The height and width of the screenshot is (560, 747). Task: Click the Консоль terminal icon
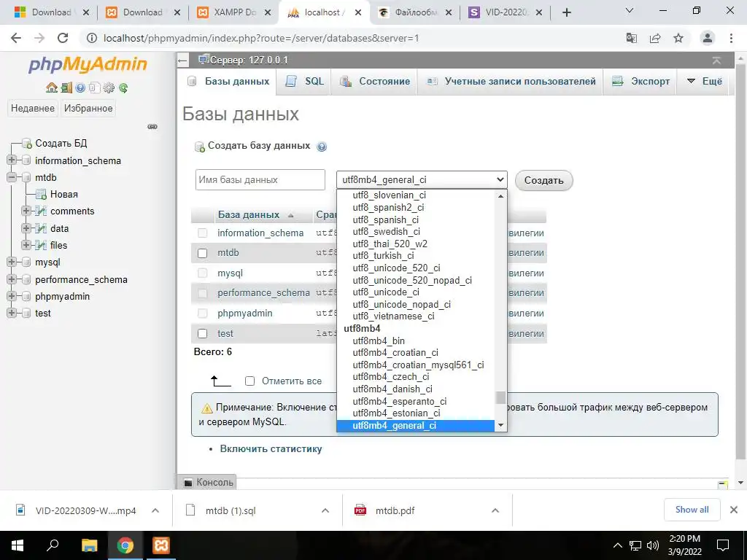[x=188, y=483]
